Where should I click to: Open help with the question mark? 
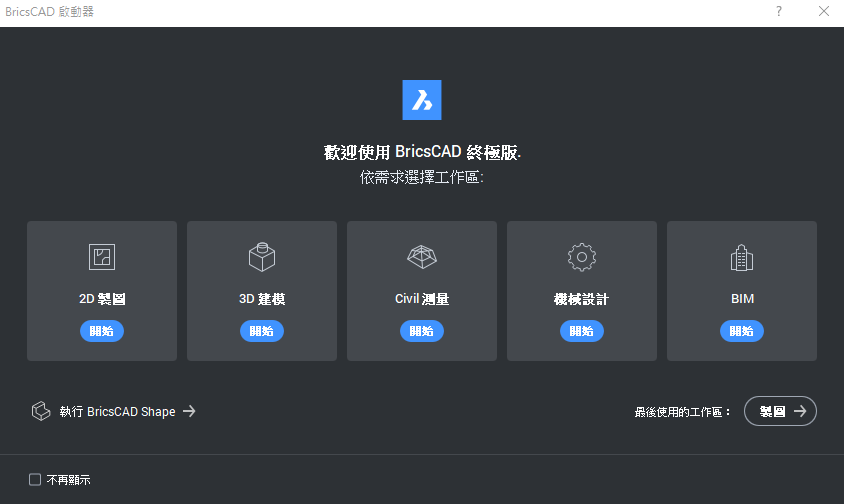click(779, 11)
